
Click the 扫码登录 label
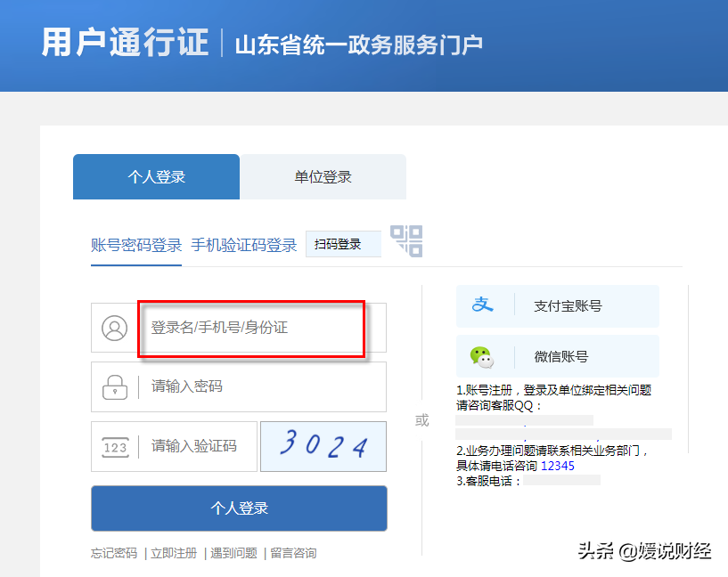(338, 244)
